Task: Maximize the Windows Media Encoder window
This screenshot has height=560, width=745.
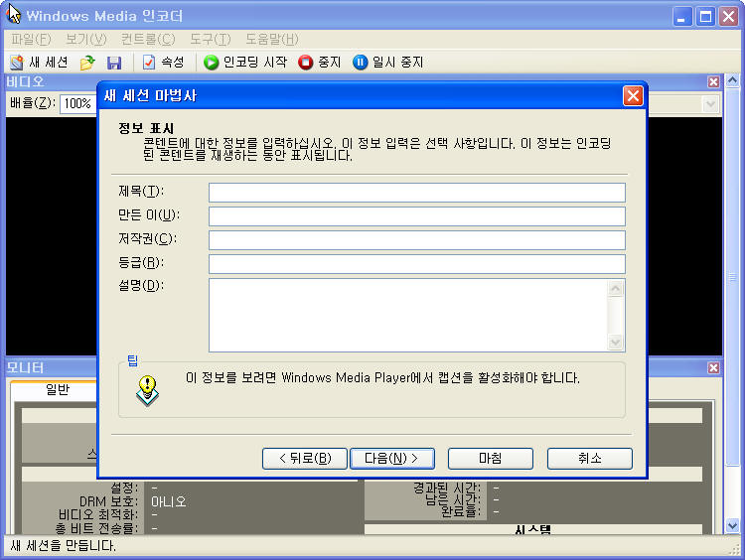Action: pyautogui.click(x=705, y=17)
